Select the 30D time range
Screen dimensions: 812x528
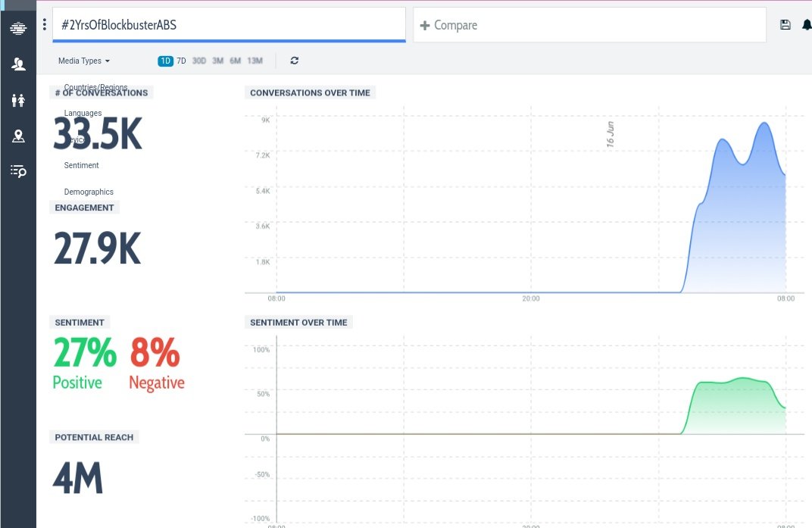coord(199,61)
